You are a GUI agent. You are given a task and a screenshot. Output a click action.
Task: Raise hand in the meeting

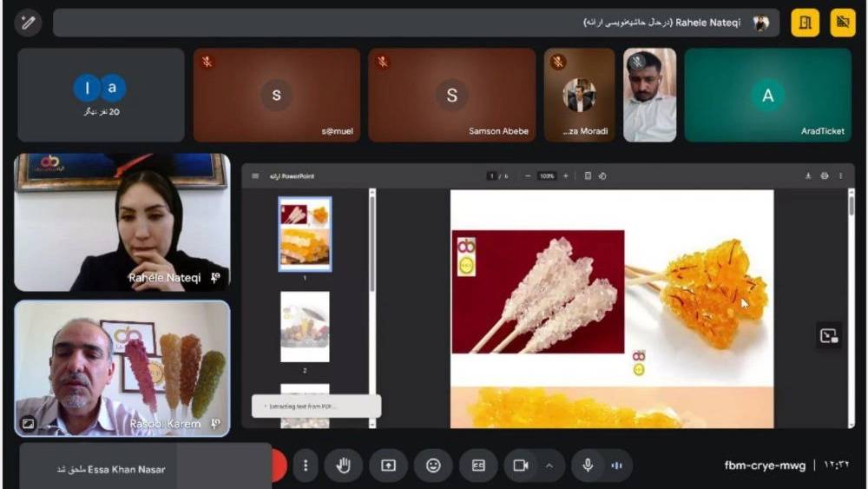(343, 466)
